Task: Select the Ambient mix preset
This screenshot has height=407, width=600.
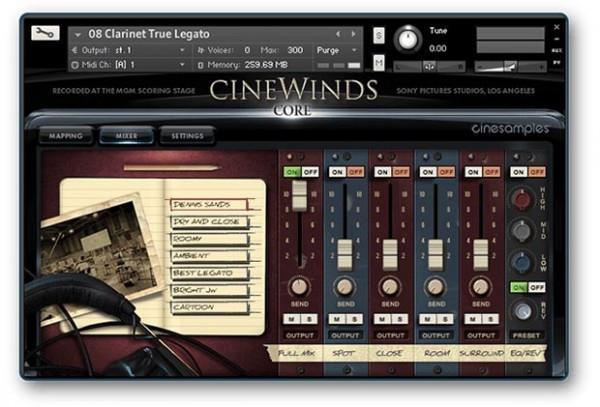Action: (210, 256)
